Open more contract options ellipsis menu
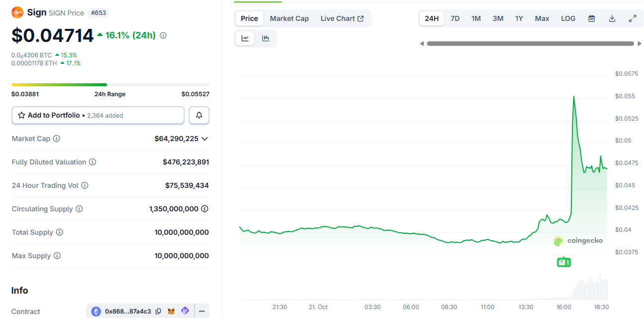The height and width of the screenshot is (318, 644). pos(202,312)
